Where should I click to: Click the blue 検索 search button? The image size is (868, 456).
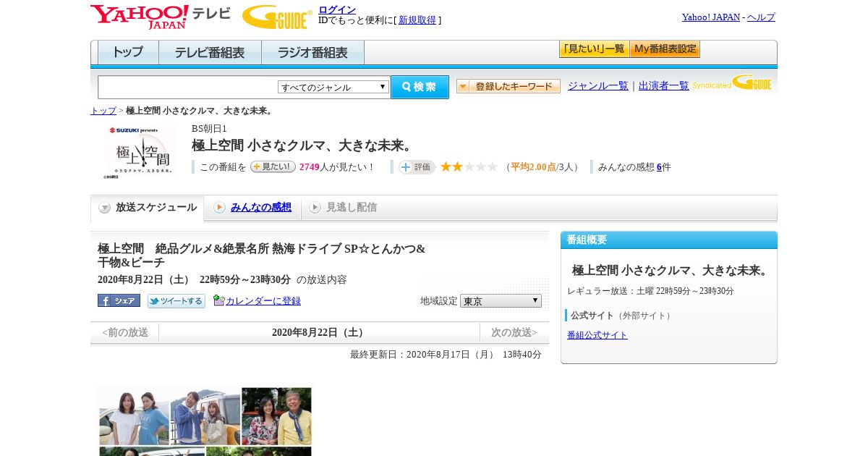420,87
